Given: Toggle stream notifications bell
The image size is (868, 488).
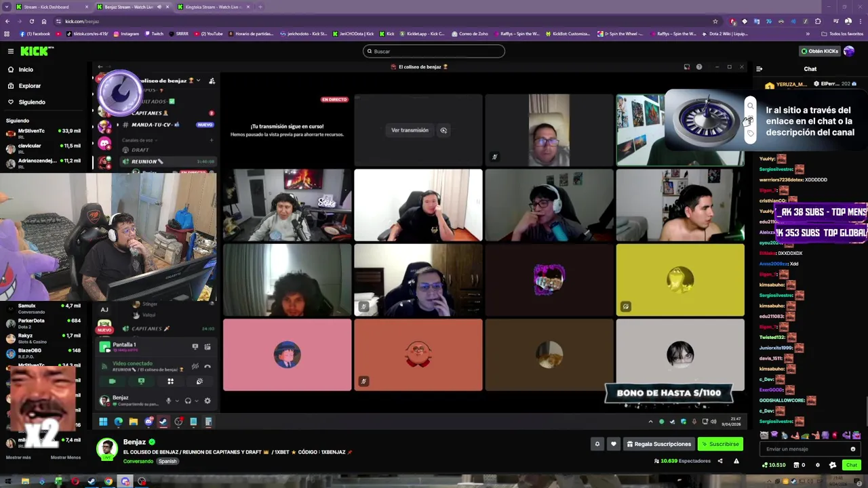Looking at the screenshot, I should (x=597, y=444).
